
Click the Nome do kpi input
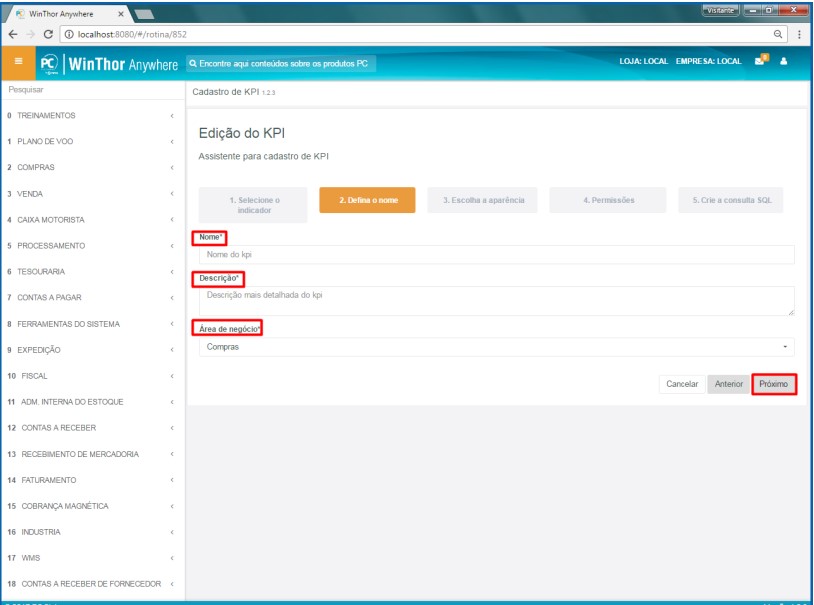coord(496,254)
